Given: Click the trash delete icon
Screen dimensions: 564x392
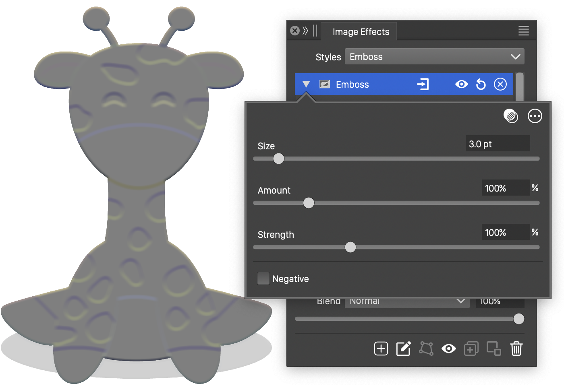Looking at the screenshot, I should [x=516, y=349].
